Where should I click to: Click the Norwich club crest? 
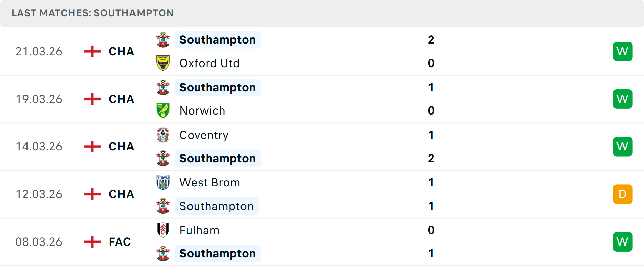tap(163, 110)
